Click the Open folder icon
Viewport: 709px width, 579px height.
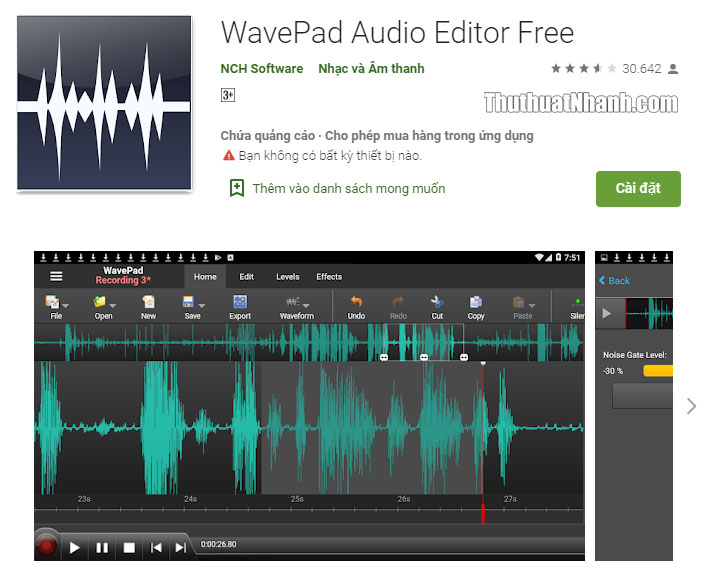coord(99,301)
